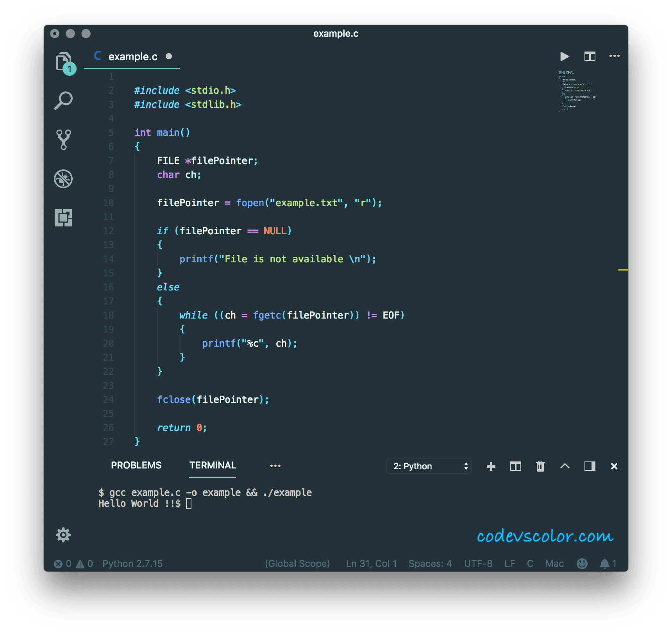Switch to the PROBLEMS tab
672x634 pixels.
pyautogui.click(x=136, y=465)
